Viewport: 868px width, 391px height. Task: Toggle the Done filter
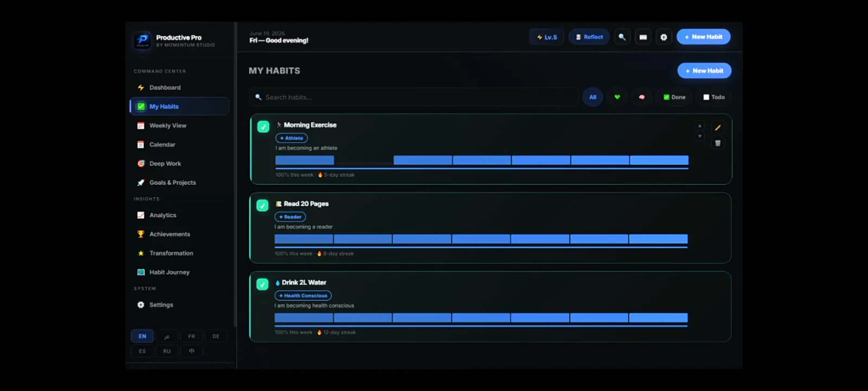click(674, 97)
